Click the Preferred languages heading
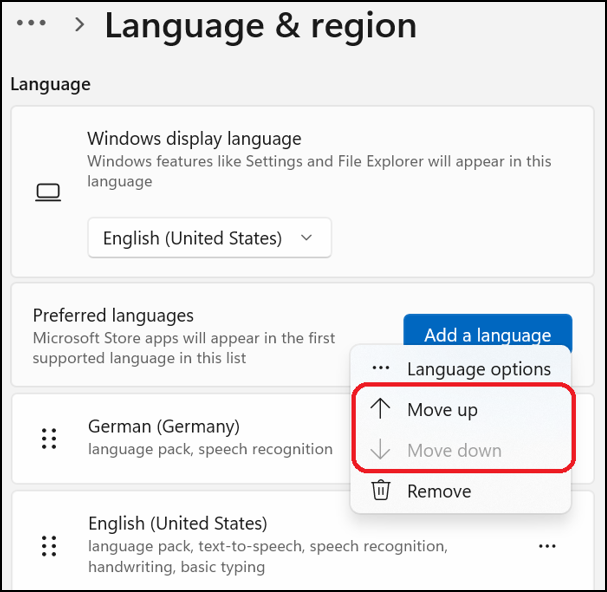 coord(113,315)
